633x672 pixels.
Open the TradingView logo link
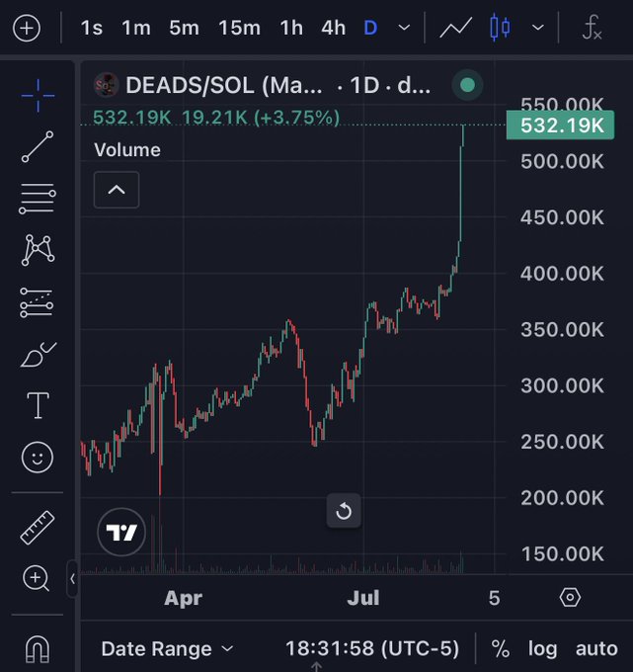point(121,533)
